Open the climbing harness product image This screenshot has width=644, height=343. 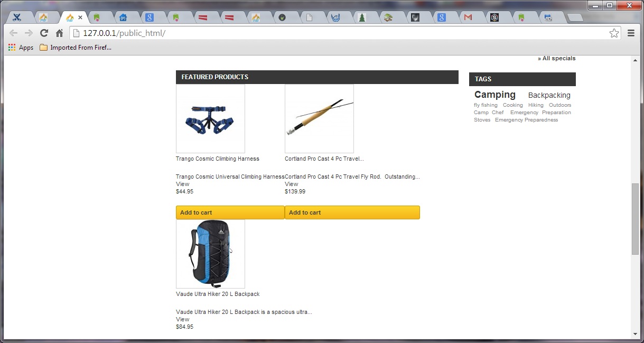[x=210, y=119]
